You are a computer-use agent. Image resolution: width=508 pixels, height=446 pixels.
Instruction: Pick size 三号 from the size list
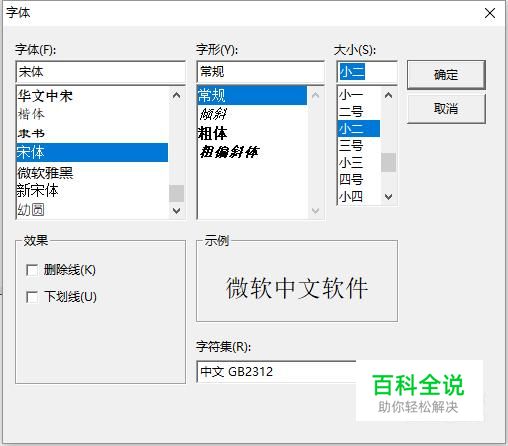point(359,146)
